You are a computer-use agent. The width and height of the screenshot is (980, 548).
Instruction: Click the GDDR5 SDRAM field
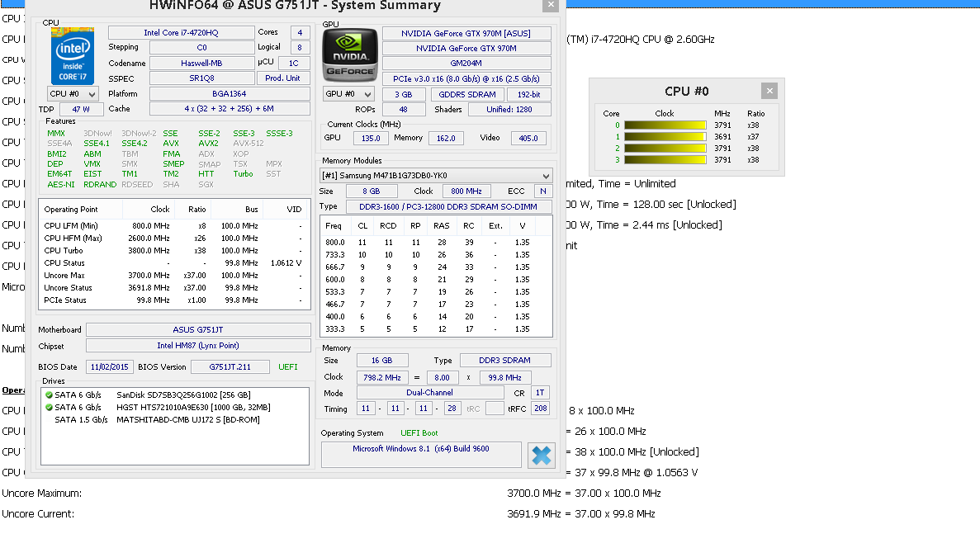click(x=467, y=94)
